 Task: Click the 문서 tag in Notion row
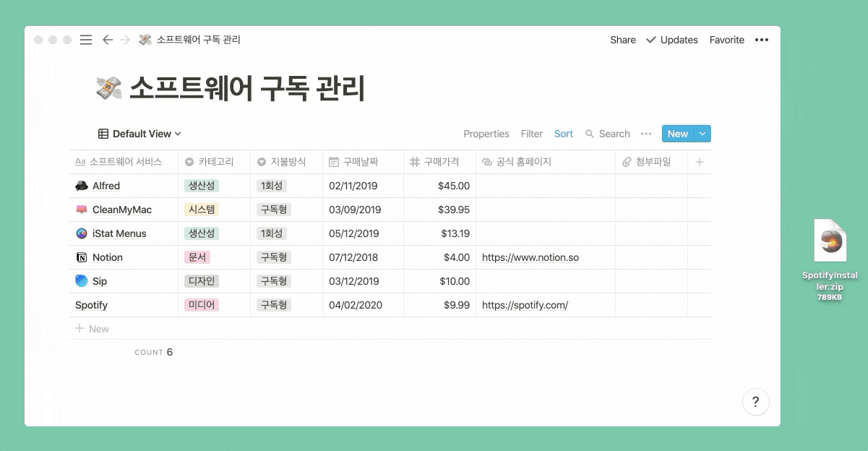[197, 257]
